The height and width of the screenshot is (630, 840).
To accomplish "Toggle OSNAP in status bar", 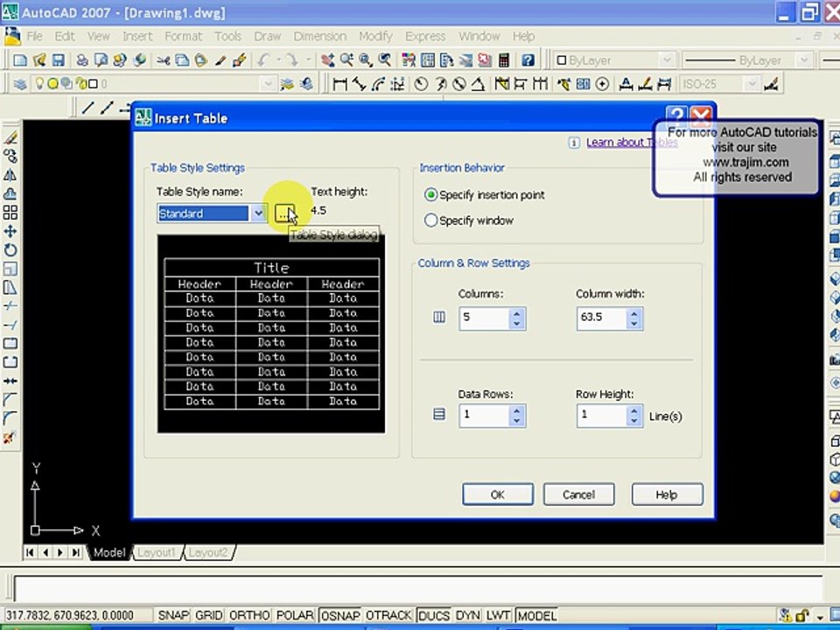I will [340, 615].
